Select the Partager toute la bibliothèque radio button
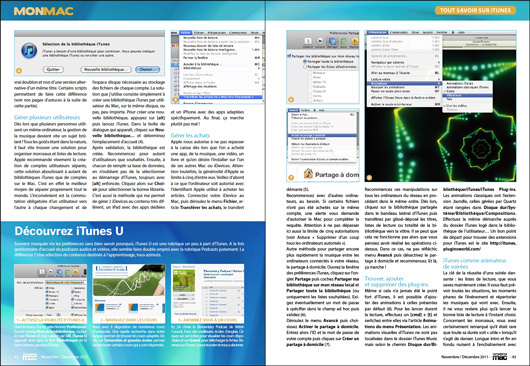This screenshot has width=530, height=366. tap(305, 62)
